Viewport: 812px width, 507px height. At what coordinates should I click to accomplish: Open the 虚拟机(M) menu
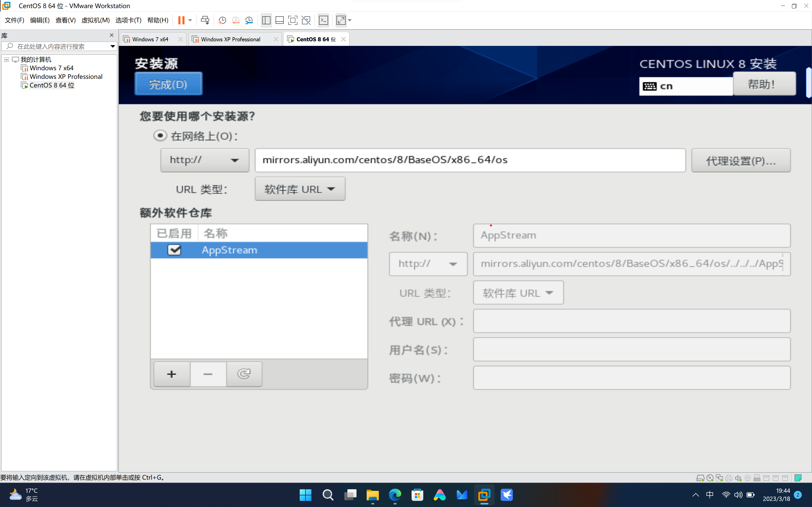[95, 21]
